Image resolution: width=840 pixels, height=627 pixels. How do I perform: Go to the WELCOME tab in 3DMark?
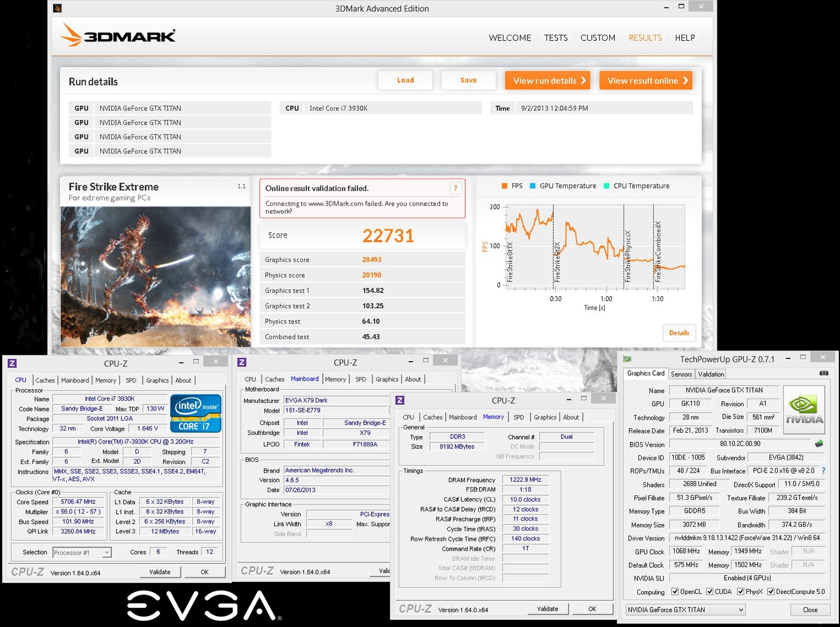(x=510, y=38)
